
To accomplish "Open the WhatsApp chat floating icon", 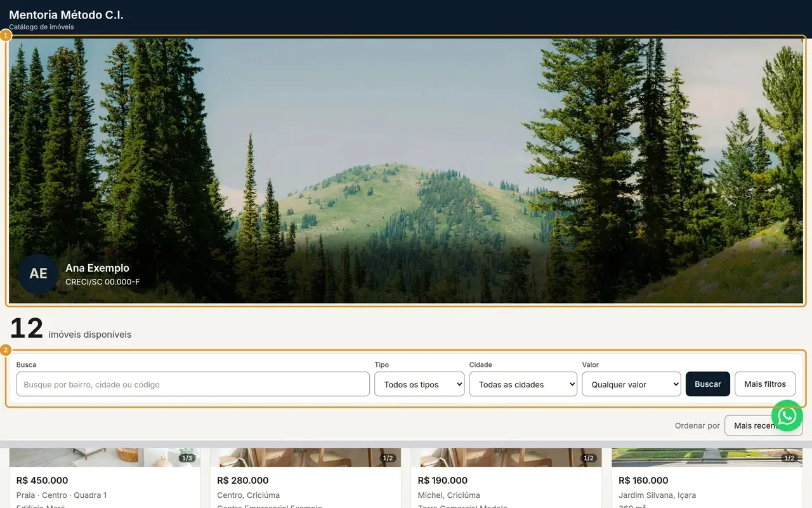I will [787, 416].
